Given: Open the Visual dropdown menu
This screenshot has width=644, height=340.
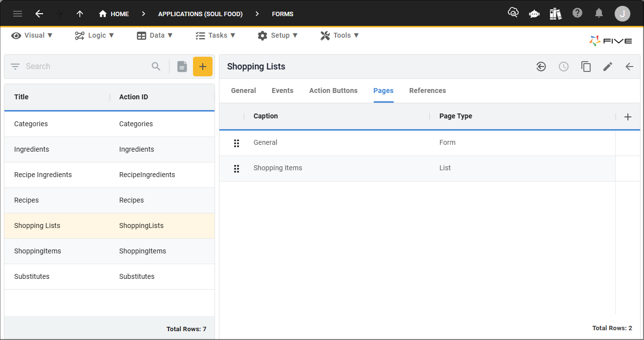Looking at the screenshot, I should coord(32,35).
